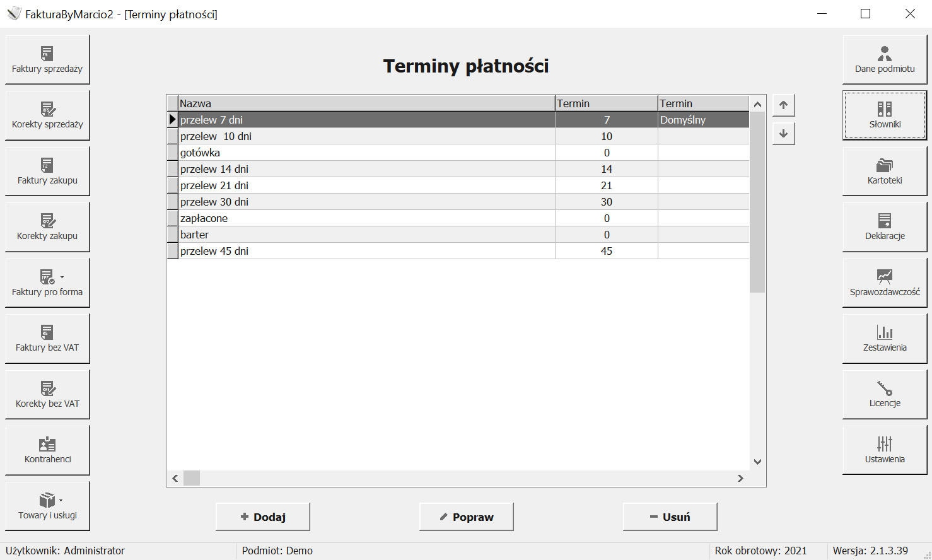Expand Faktury pro forma dropdown arrow
The image size is (932, 560).
[62, 277]
